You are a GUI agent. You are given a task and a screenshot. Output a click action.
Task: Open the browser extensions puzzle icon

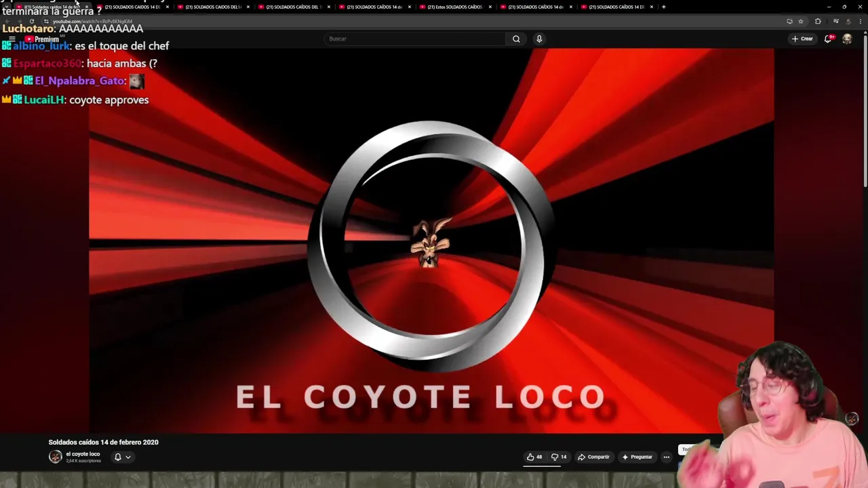(818, 21)
